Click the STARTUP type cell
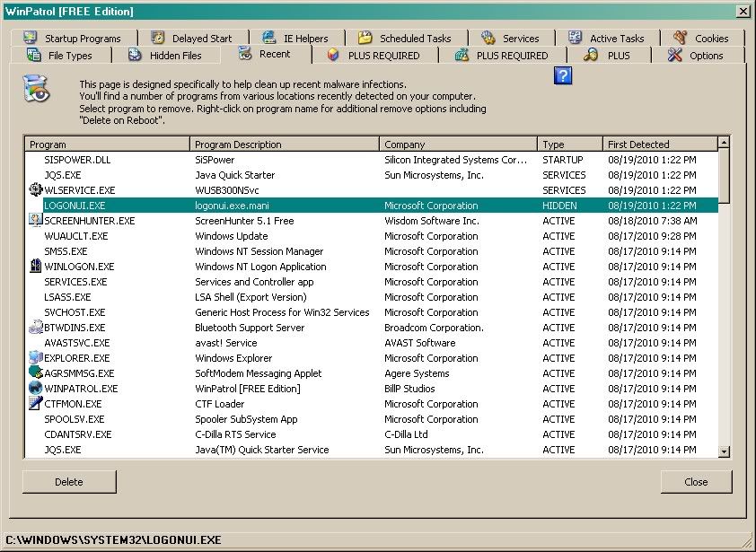This screenshot has height=552, width=756. pos(563,160)
